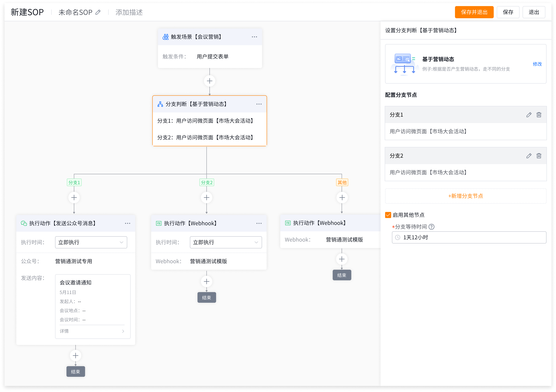Click pencil icon next to 未命名SOP
This screenshot has height=392, width=556.
(98, 12)
